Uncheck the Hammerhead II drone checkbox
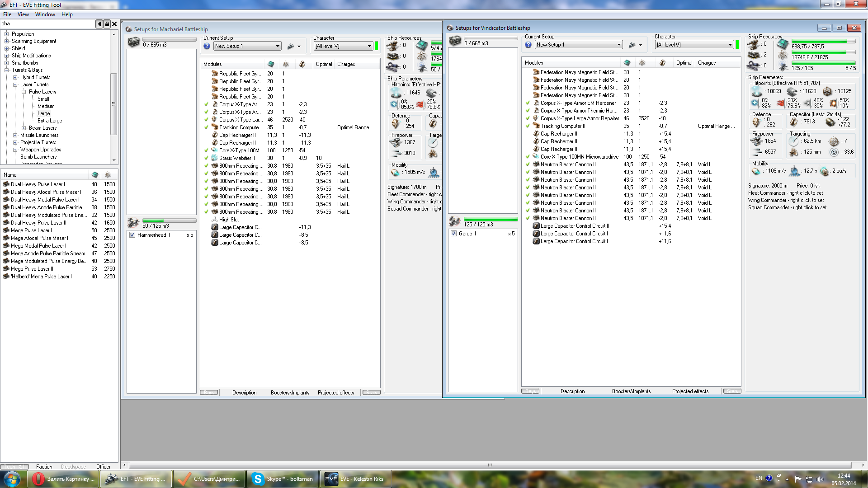 click(132, 235)
